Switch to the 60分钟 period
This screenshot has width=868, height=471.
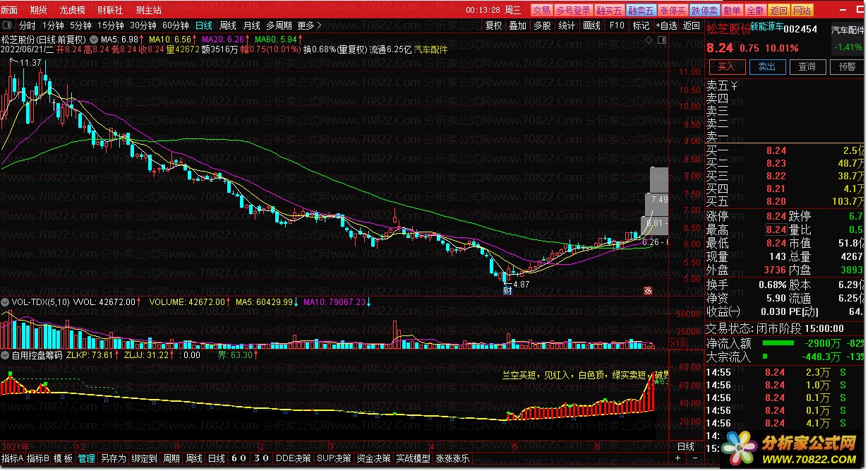[175, 25]
